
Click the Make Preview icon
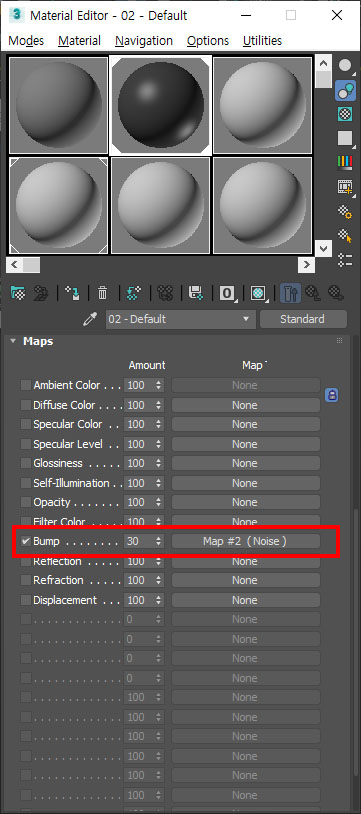point(345,187)
